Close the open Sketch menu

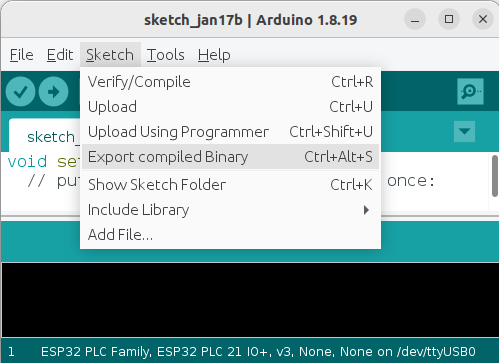point(110,55)
